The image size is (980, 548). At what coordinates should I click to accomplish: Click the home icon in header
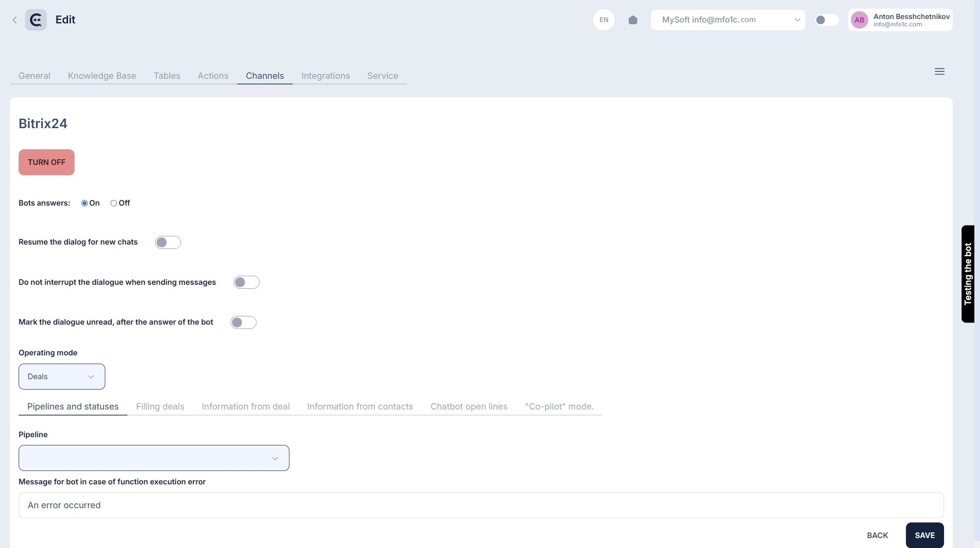pos(633,20)
